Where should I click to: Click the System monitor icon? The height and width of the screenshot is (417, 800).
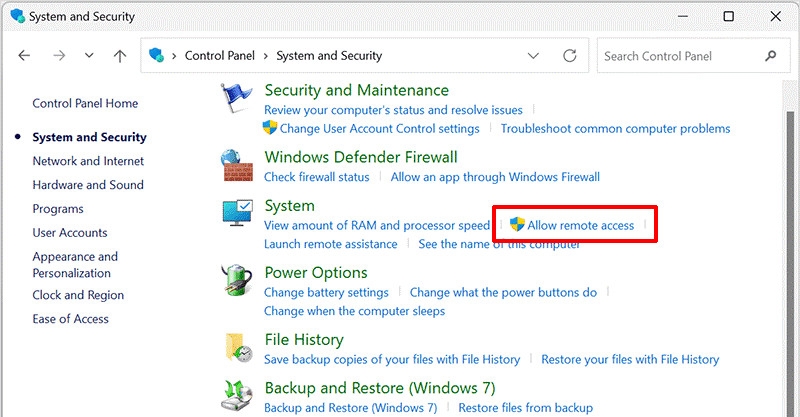[237, 213]
